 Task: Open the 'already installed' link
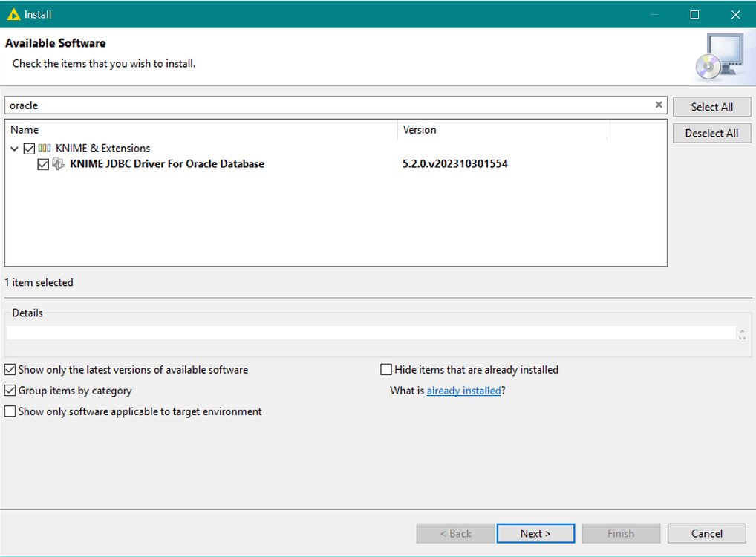coord(463,390)
